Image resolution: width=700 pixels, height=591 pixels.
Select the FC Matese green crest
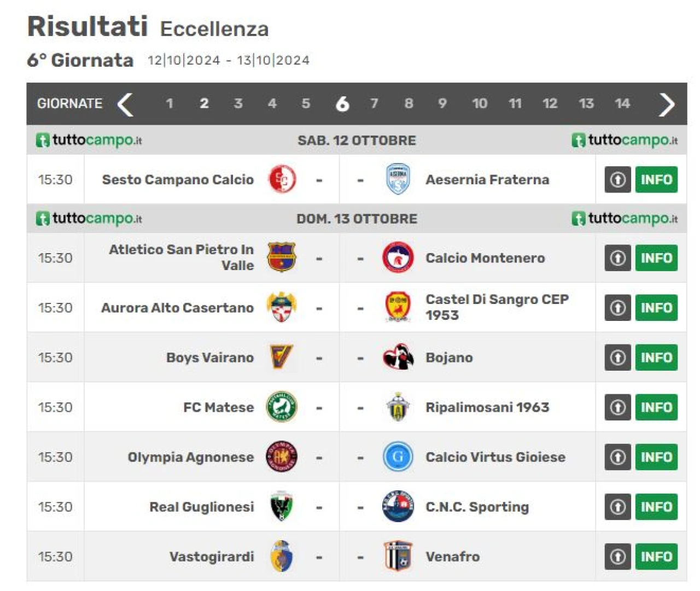(282, 407)
